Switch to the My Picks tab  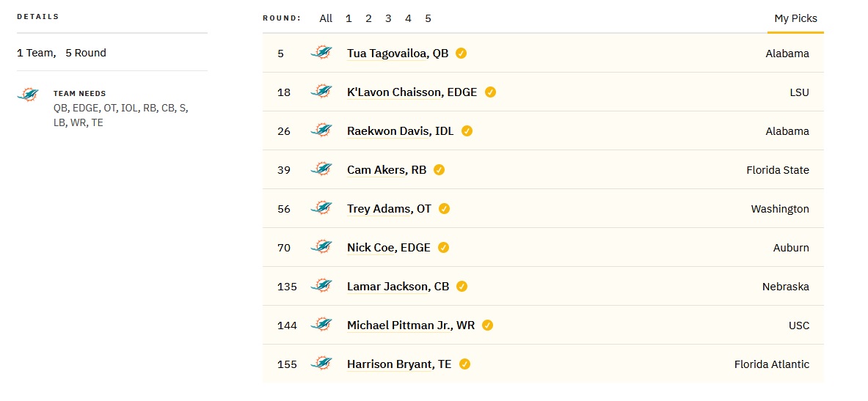click(795, 18)
